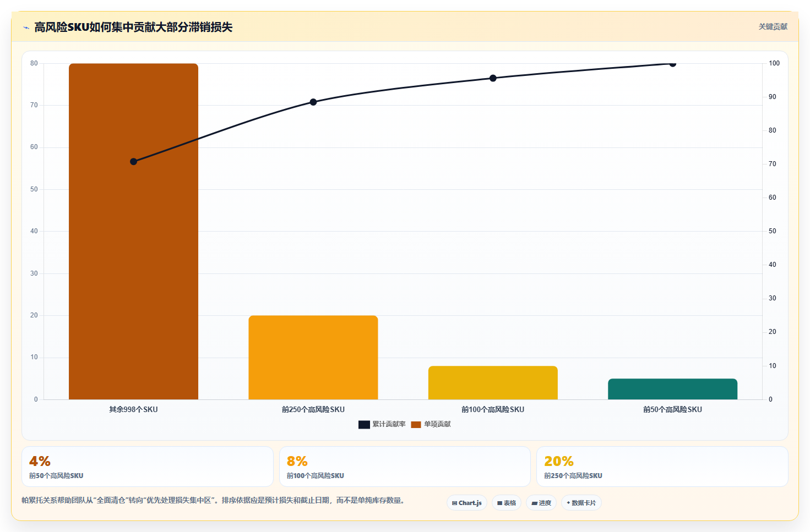The image size is (810, 532).
Task: Click the line point above 其余998个SKU
Action: [x=133, y=162]
